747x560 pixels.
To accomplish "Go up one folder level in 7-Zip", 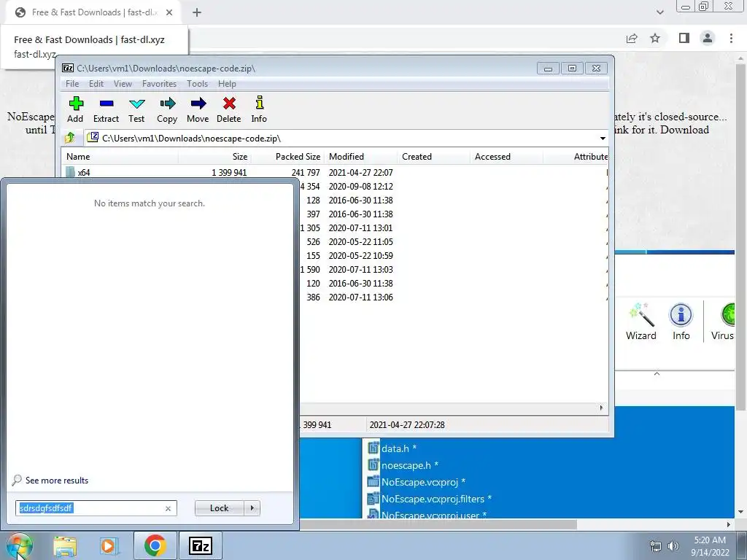I will [x=70, y=138].
